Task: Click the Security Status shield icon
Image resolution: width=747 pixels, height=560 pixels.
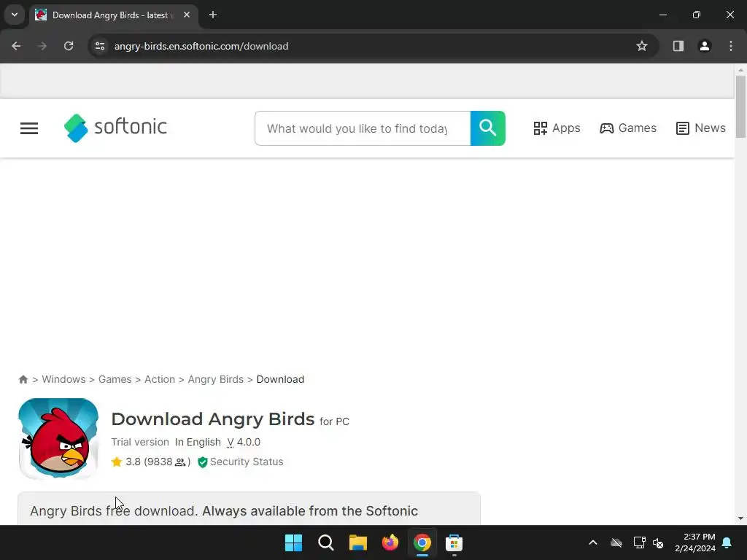Action: 203,462
